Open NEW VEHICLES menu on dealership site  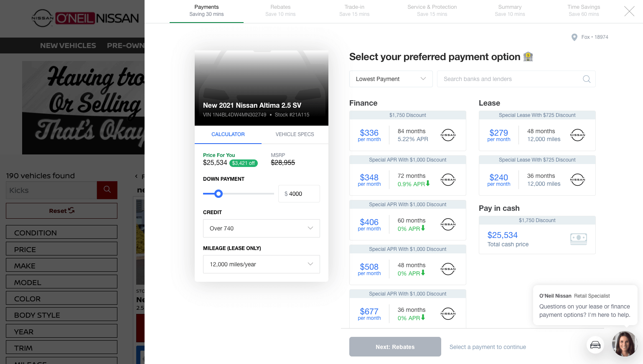coord(68,45)
